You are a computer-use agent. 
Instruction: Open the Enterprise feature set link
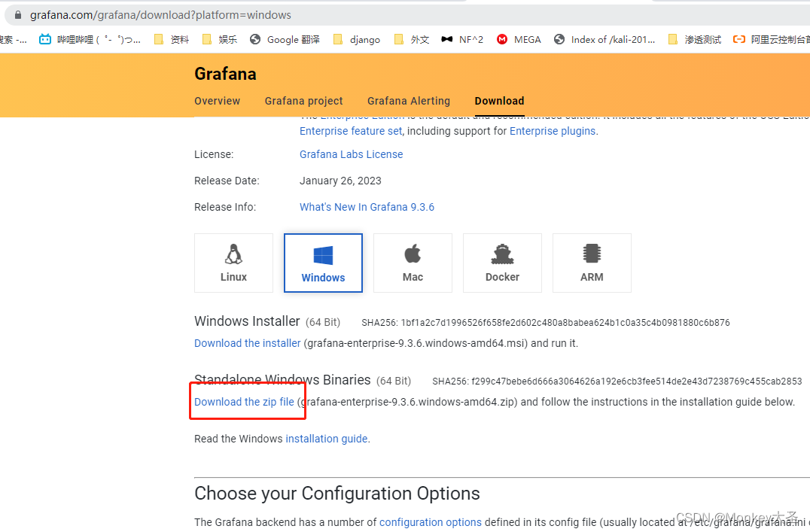click(x=351, y=131)
